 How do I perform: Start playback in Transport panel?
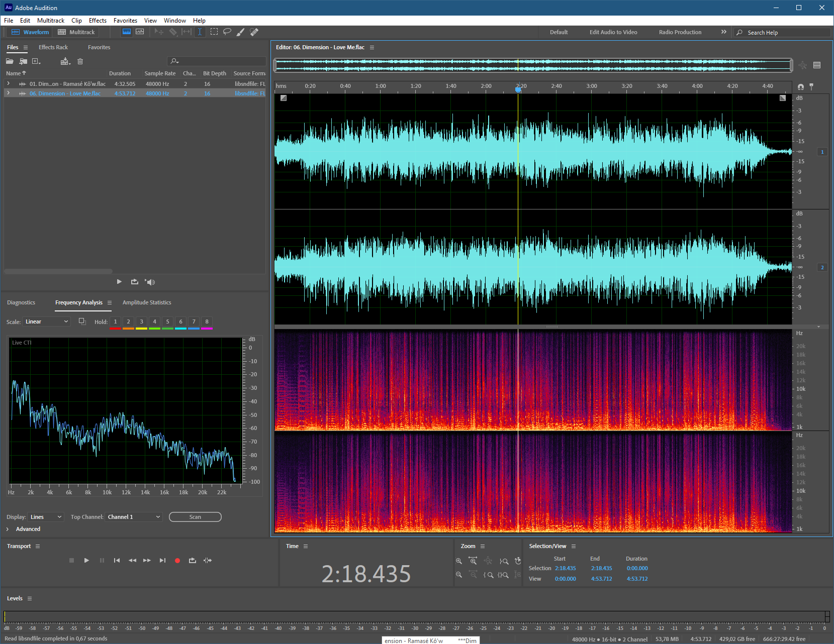coord(86,561)
